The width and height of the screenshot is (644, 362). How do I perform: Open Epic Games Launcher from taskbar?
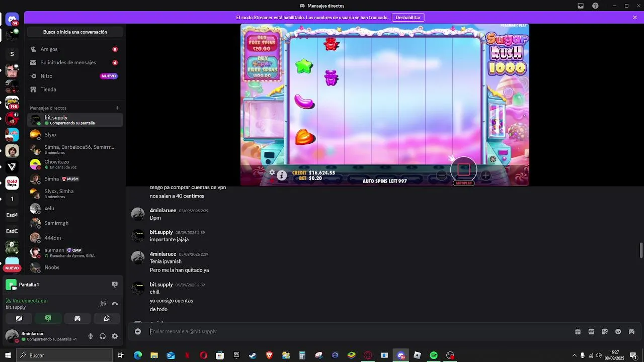(x=236, y=355)
